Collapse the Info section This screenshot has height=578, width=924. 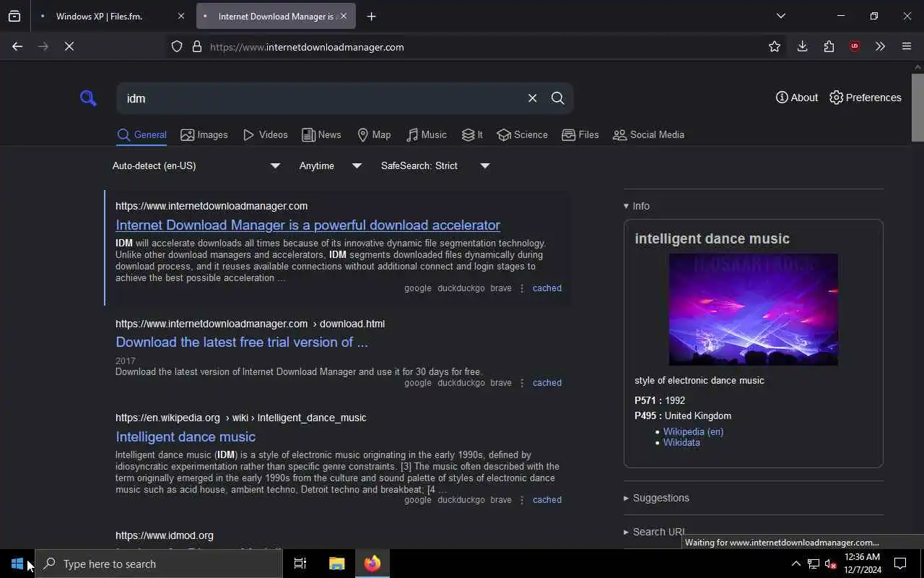click(x=637, y=206)
